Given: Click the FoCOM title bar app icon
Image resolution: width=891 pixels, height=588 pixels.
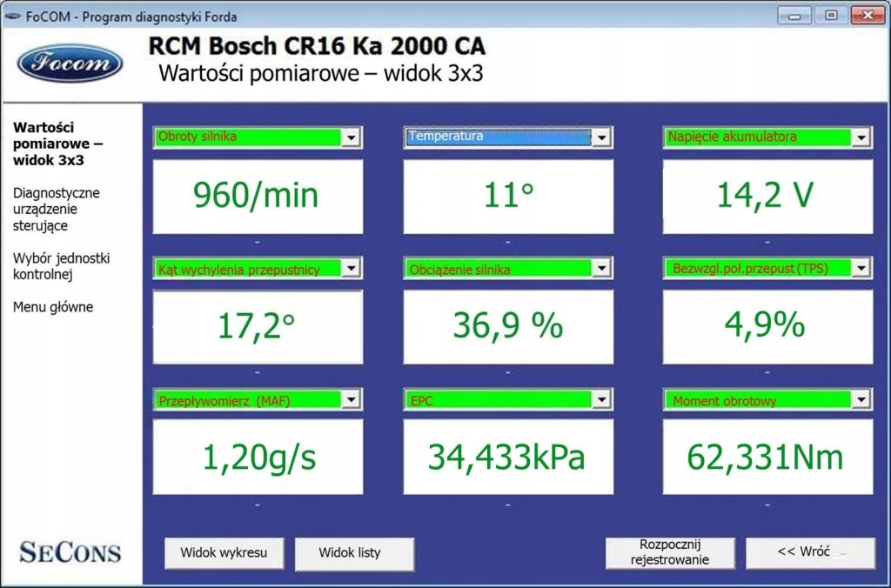Looking at the screenshot, I should [12, 17].
